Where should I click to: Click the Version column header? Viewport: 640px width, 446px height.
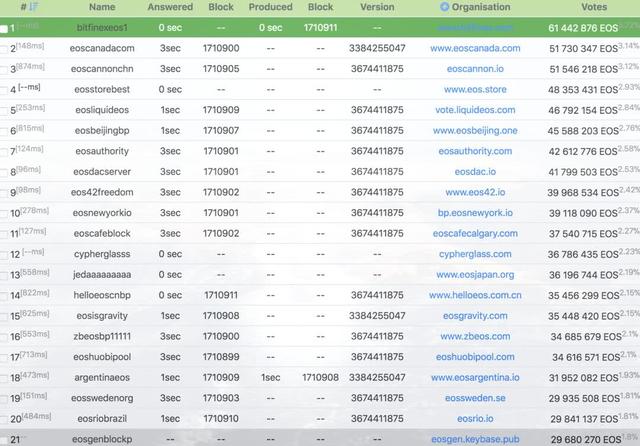pos(377,7)
